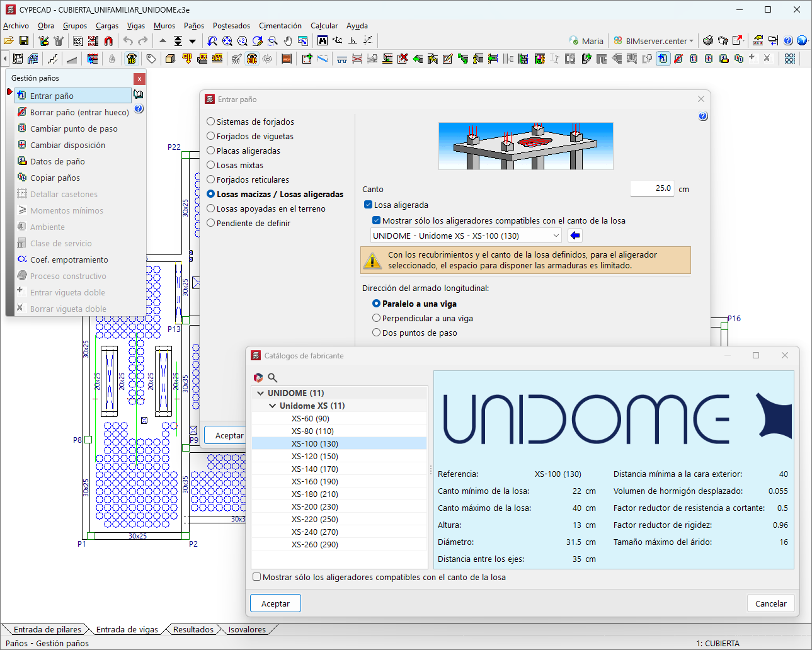Collapse the UNIDOME (11) tree node
The width and height of the screenshot is (812, 650).
tap(261, 393)
